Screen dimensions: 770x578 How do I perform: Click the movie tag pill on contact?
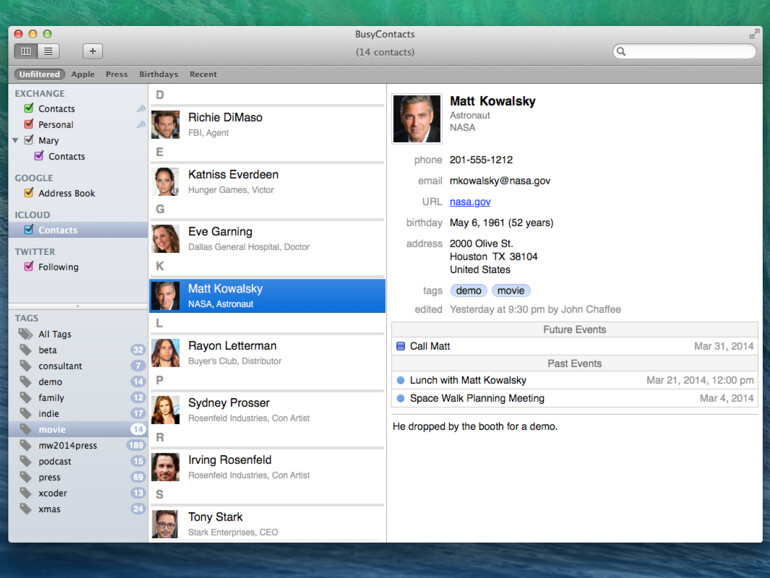coord(511,291)
